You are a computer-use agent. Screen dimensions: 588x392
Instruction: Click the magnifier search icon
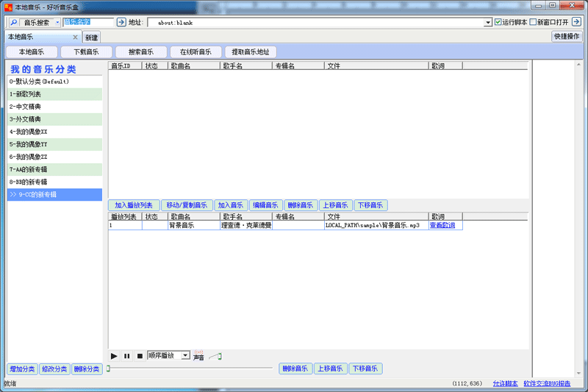tap(13, 23)
